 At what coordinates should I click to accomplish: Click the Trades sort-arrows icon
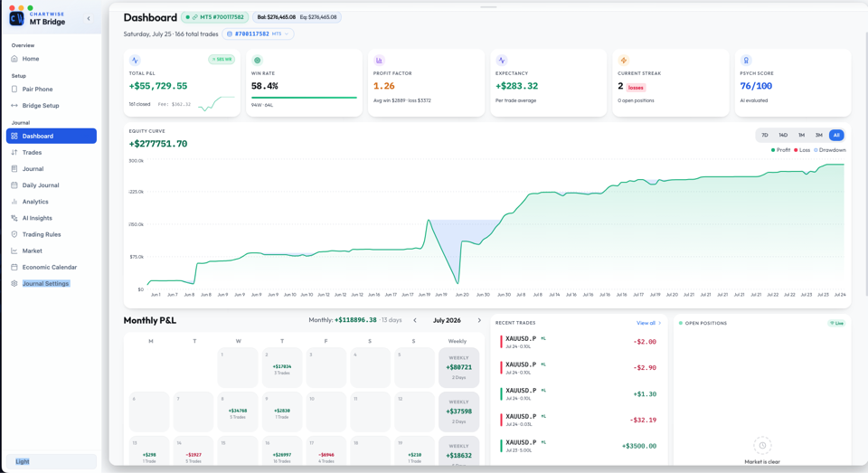pyautogui.click(x=14, y=152)
